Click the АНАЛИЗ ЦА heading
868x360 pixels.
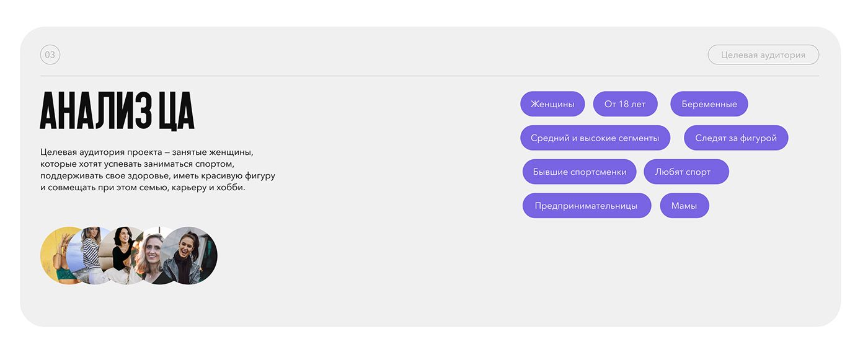click(x=117, y=112)
